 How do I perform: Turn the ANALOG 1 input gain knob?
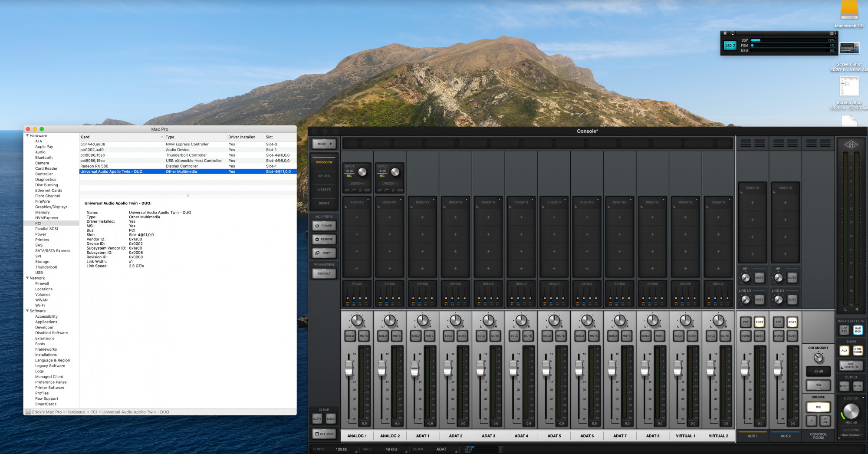(362, 172)
